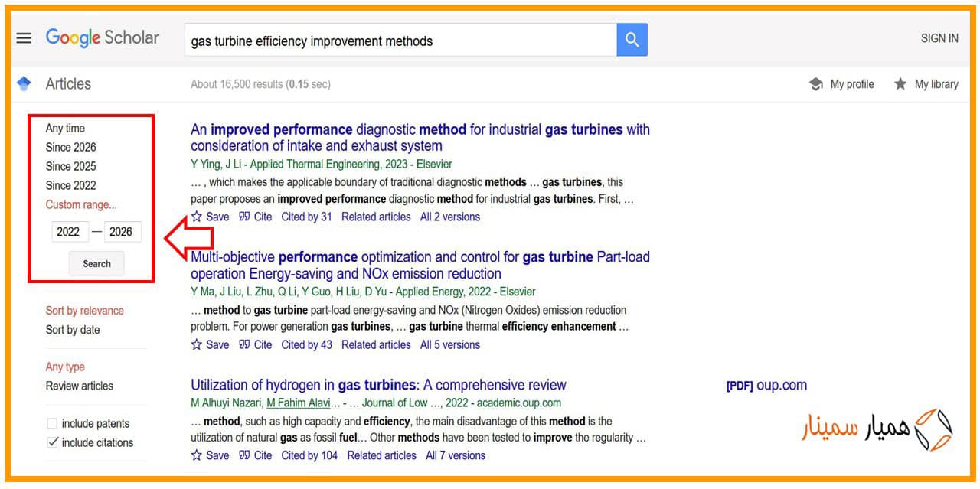This screenshot has width=980, height=489.
Task: Expand the Custom range option
Action: tap(81, 204)
